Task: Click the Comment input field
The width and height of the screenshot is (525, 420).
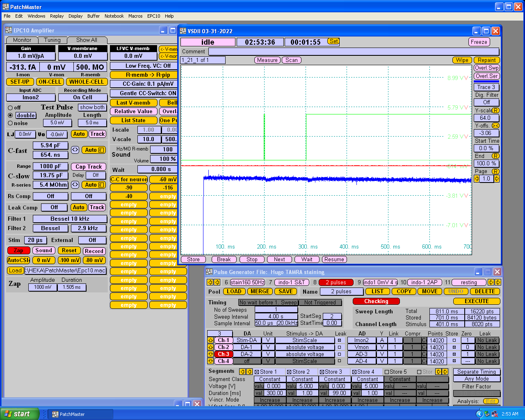Action: [353, 52]
